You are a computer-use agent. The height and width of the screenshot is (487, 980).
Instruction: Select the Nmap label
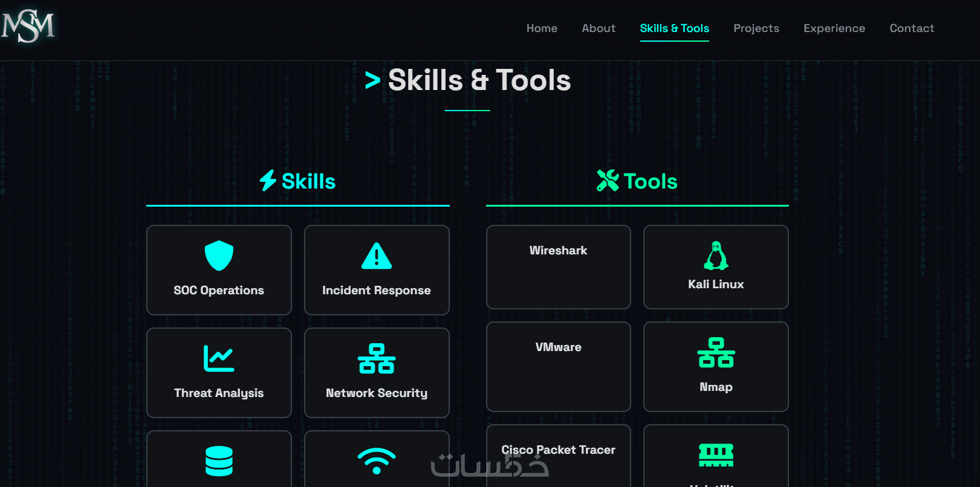716,387
